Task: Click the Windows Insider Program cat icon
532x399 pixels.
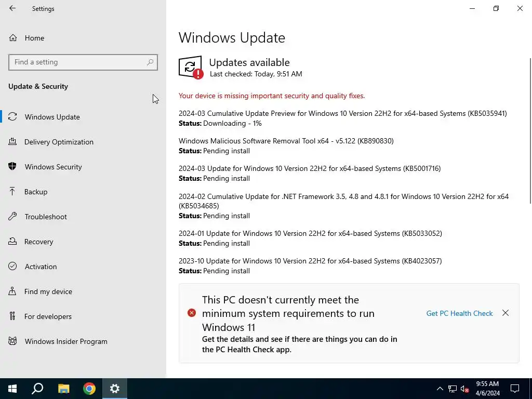Action: coord(12,341)
